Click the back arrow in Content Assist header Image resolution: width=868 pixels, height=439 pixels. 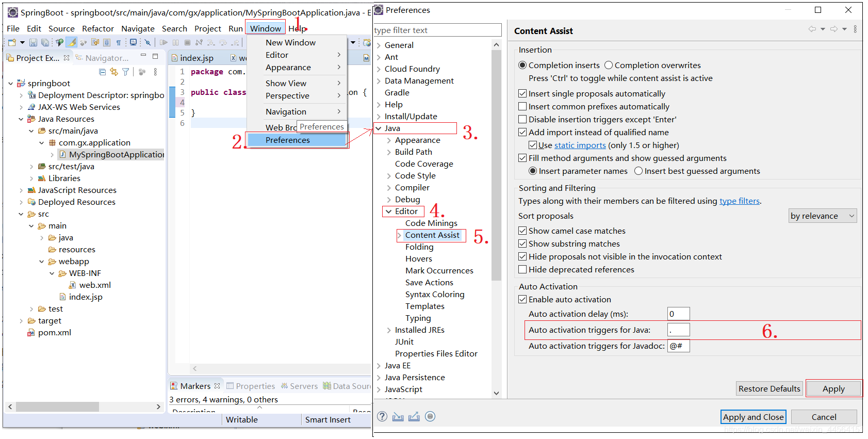click(x=812, y=29)
